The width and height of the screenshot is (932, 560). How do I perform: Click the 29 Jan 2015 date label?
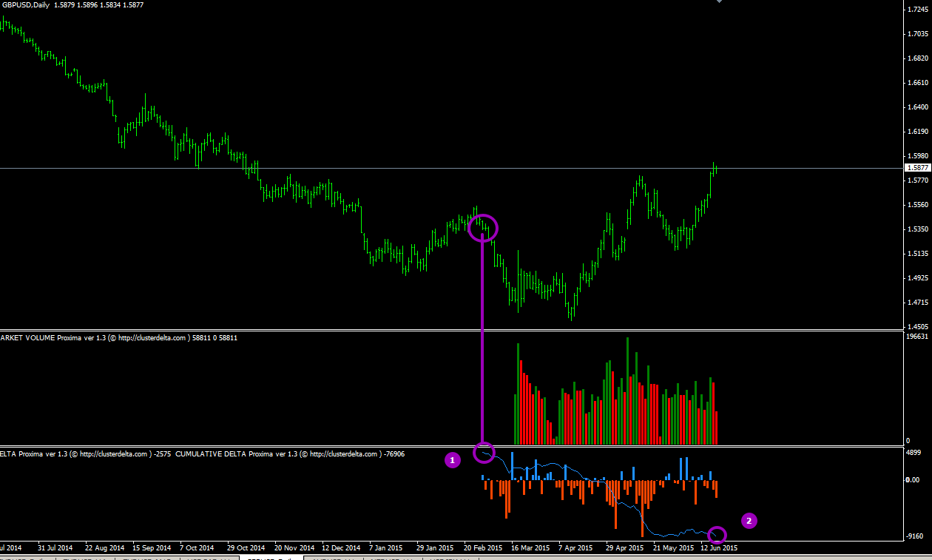pos(435,548)
